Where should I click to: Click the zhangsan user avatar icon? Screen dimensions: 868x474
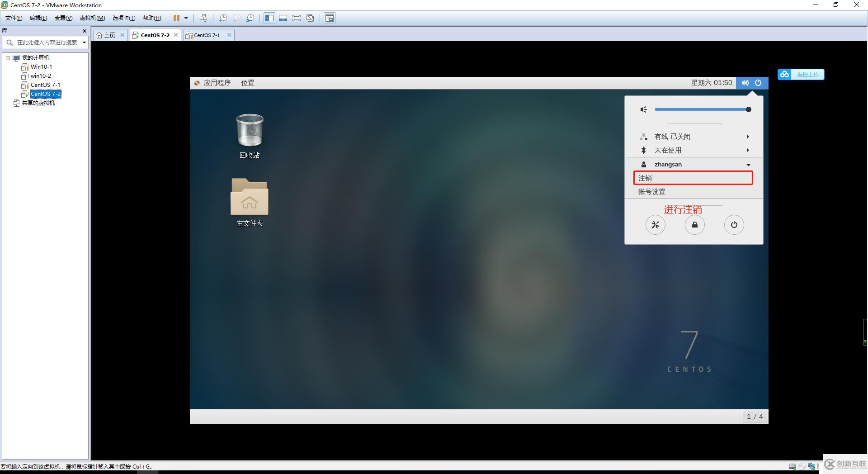coord(644,165)
